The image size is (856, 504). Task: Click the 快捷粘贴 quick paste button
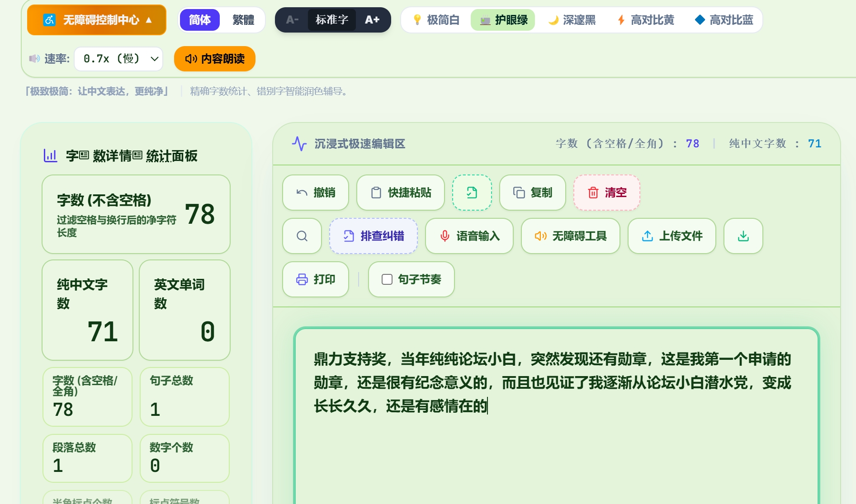tap(401, 193)
